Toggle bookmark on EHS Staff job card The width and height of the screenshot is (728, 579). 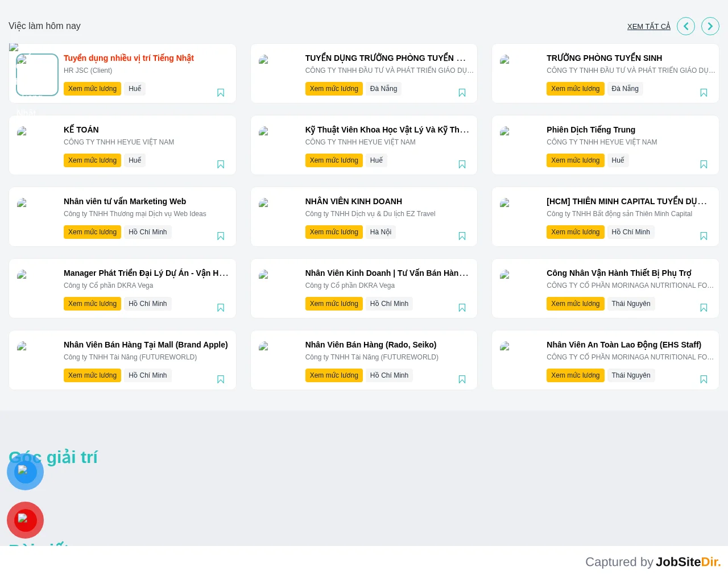[x=704, y=379]
